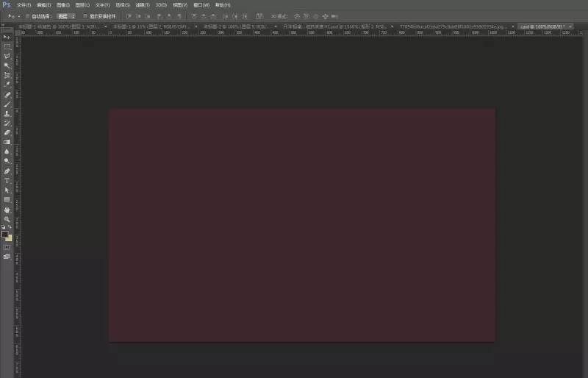Select the Move tool in the toolbox
The width and height of the screenshot is (588, 378).
click(x=7, y=38)
